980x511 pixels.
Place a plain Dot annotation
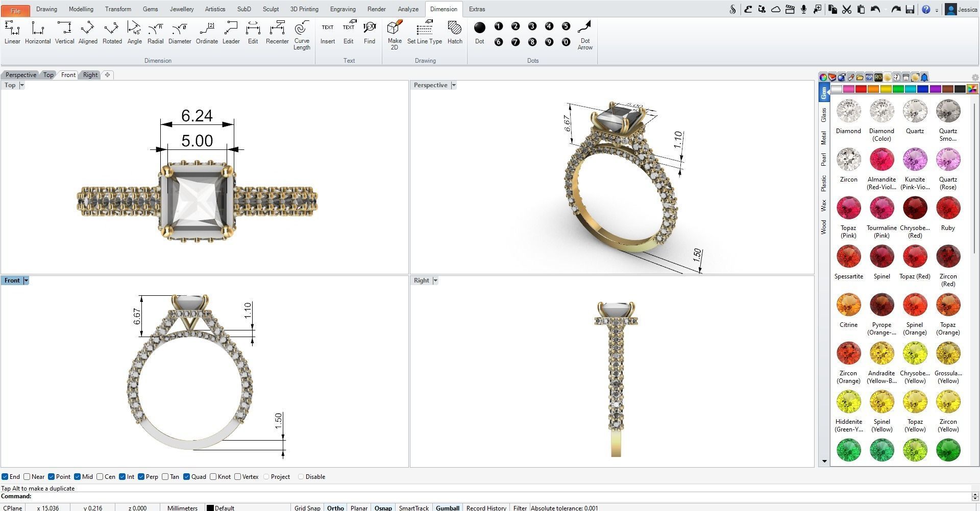coord(480,33)
